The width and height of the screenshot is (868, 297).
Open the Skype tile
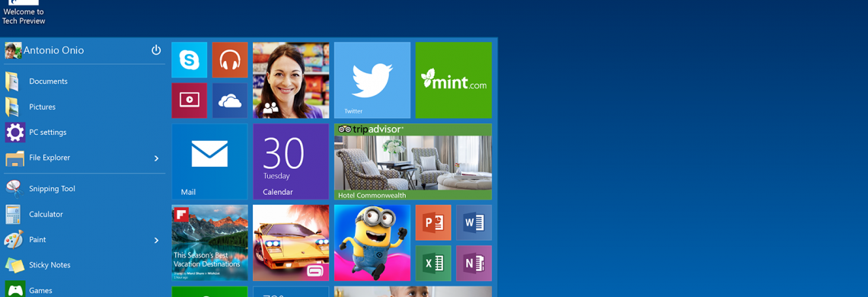190,60
